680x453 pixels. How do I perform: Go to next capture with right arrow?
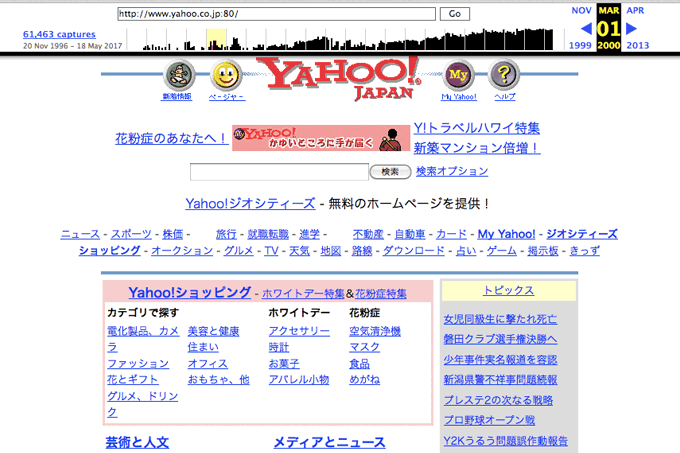632,29
